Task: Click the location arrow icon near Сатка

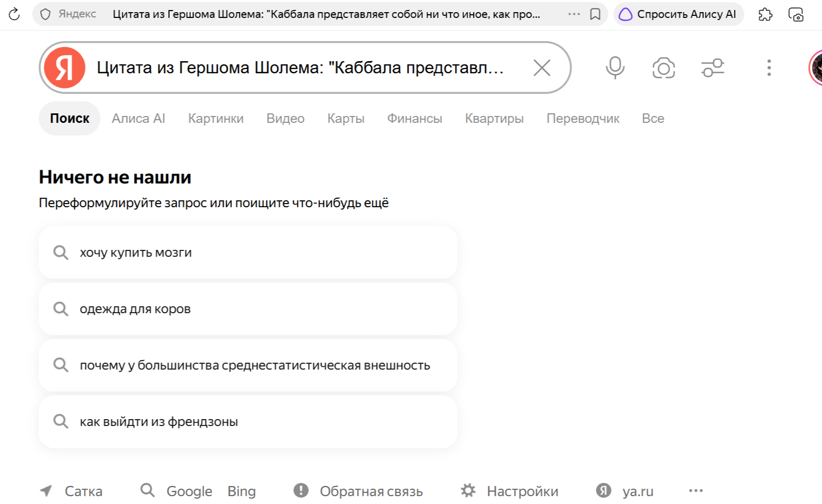Action: point(46,491)
